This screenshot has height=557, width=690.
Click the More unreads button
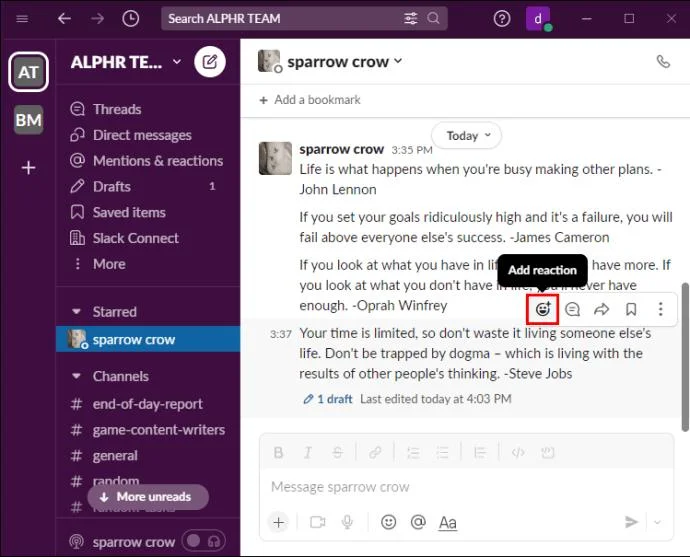click(x=148, y=497)
